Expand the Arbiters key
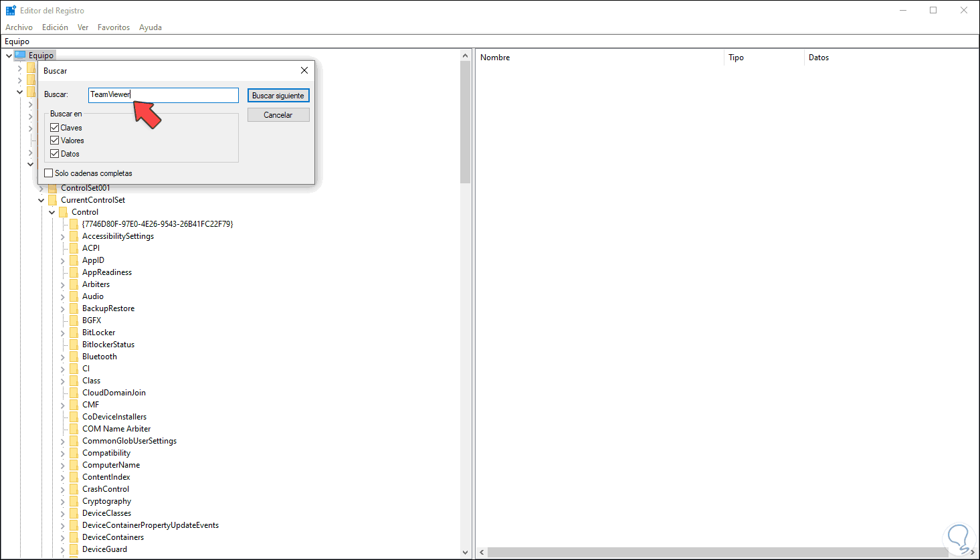Screen dimensions: 980x560 [63, 284]
